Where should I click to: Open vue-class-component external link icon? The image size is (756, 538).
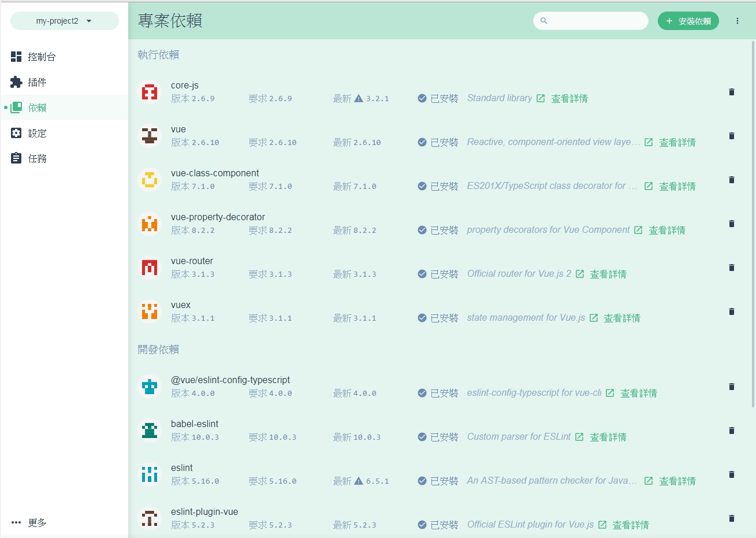click(x=649, y=186)
